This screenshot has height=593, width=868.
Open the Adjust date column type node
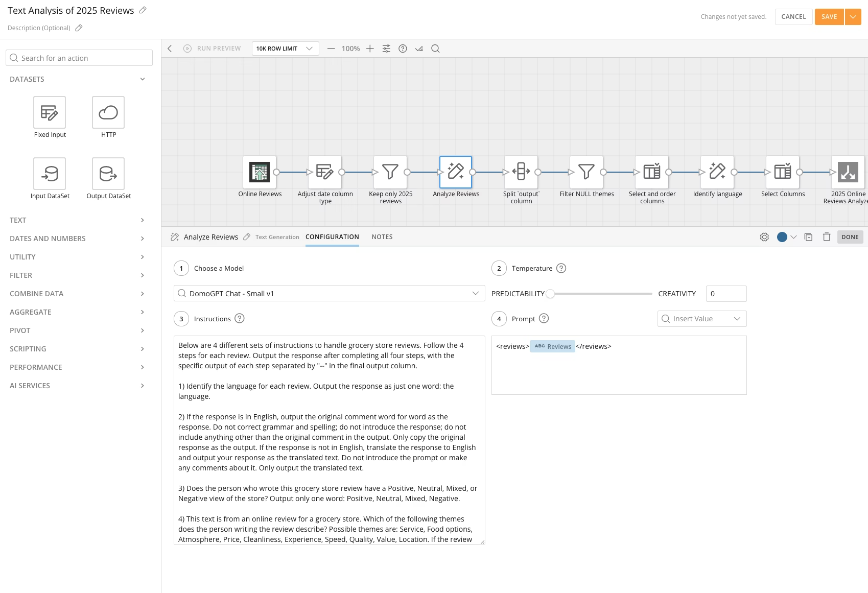point(325,172)
